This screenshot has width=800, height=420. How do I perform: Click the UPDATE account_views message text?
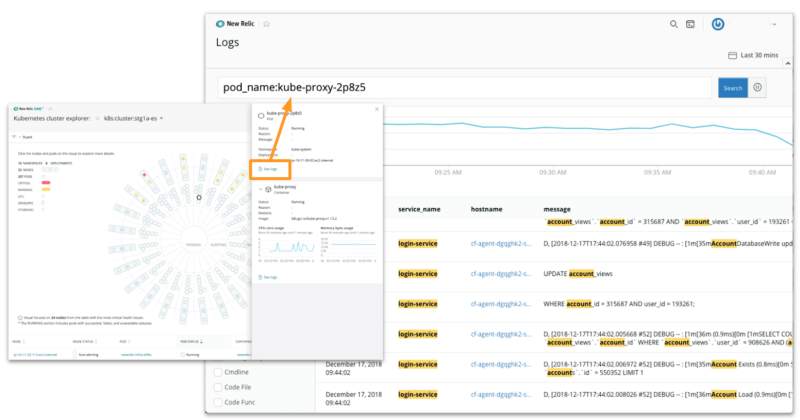578,274
